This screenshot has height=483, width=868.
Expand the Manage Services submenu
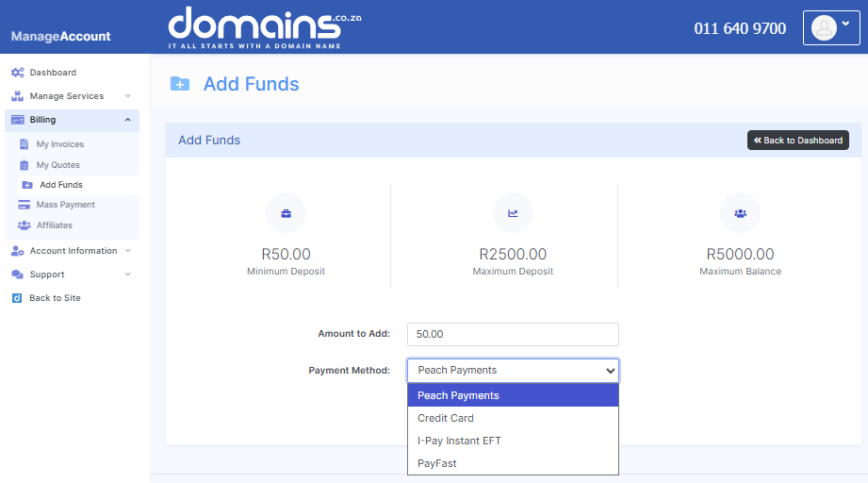point(127,96)
